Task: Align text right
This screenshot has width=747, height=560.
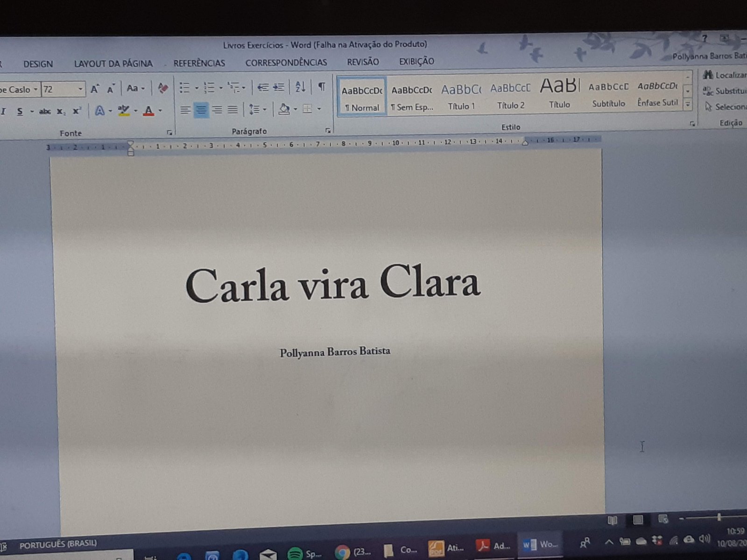Action: 217,110
